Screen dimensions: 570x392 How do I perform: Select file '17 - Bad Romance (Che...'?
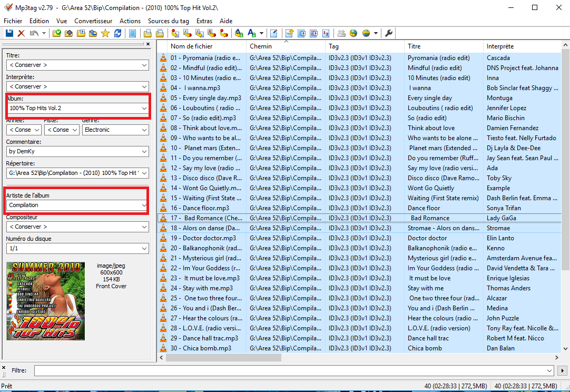pyautogui.click(x=207, y=218)
